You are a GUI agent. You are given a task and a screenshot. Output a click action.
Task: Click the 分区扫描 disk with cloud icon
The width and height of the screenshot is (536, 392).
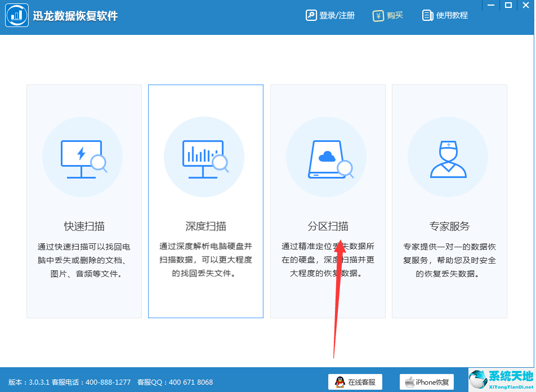coord(327,157)
